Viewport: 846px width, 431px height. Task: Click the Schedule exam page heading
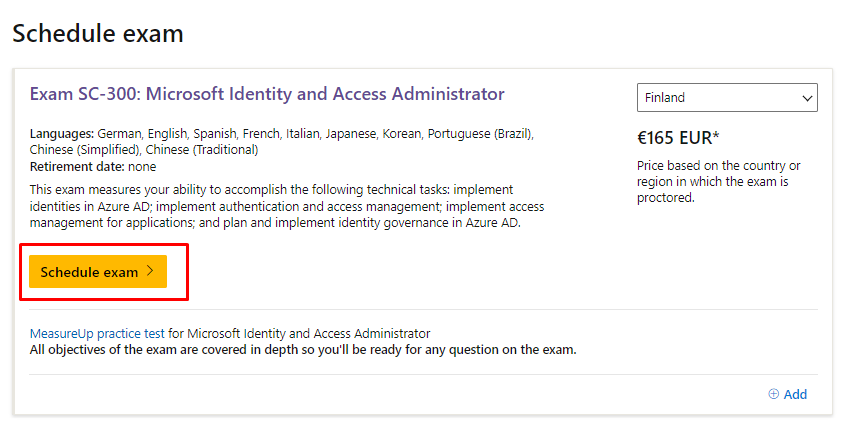tap(98, 33)
